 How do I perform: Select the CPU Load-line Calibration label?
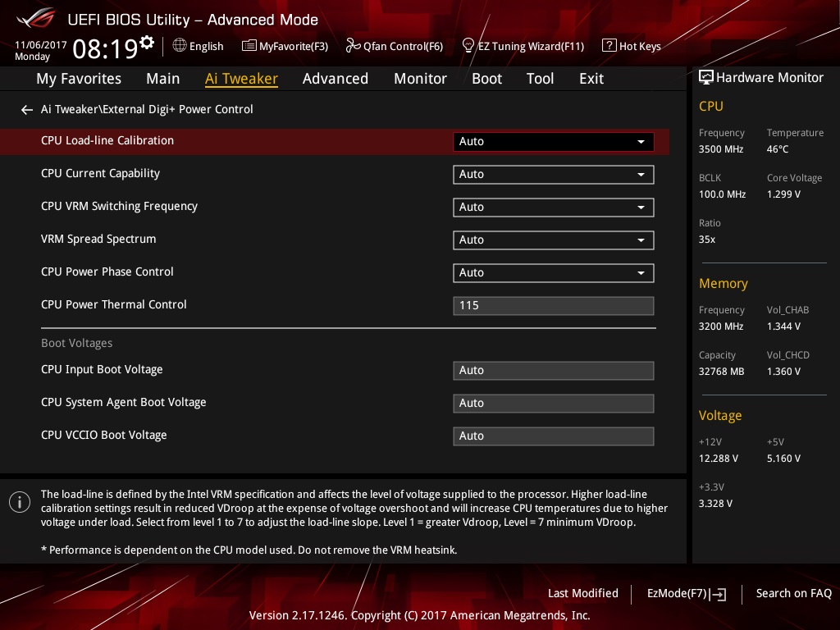107,141
